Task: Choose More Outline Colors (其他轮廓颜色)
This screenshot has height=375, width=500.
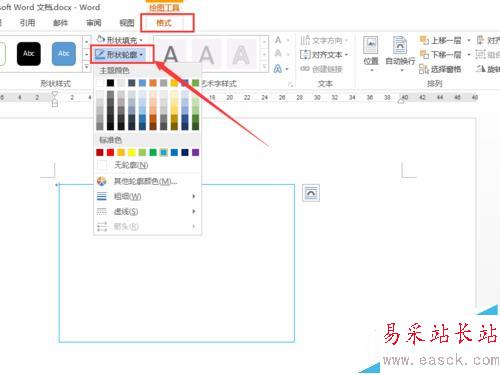Action: pyautogui.click(x=147, y=181)
